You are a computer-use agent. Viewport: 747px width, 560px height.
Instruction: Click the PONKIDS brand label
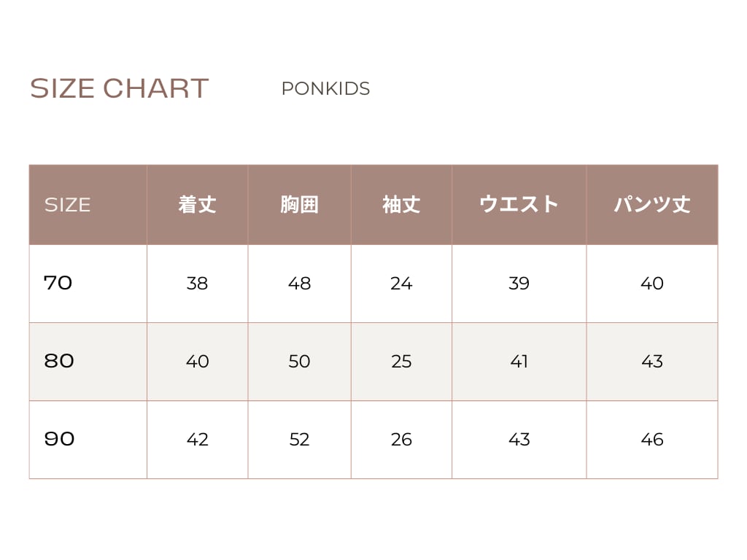click(325, 89)
